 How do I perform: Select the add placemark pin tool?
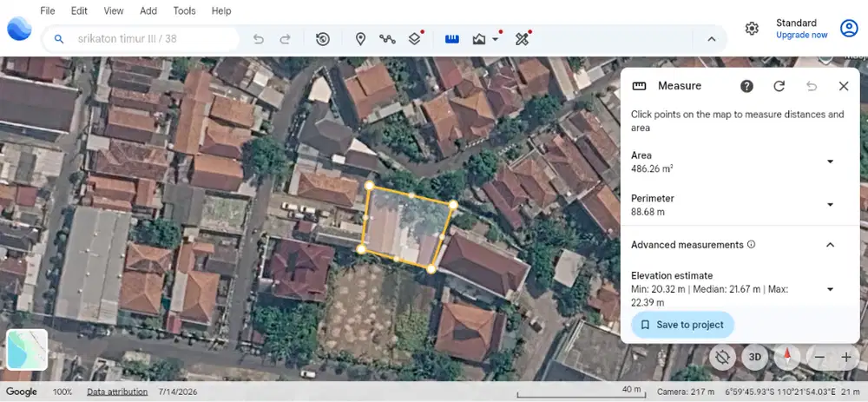(360, 39)
